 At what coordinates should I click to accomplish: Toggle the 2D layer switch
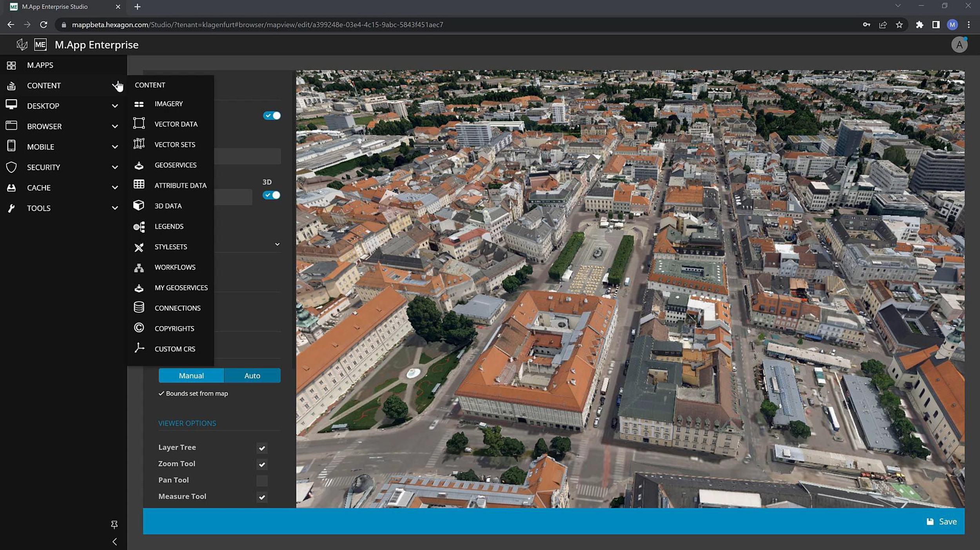coord(272,116)
